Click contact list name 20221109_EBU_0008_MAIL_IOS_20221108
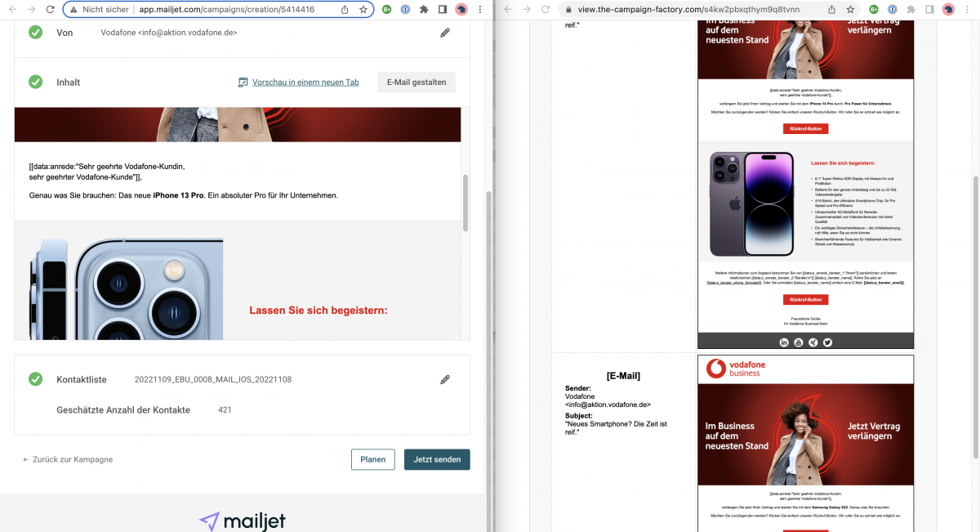 pyautogui.click(x=213, y=380)
